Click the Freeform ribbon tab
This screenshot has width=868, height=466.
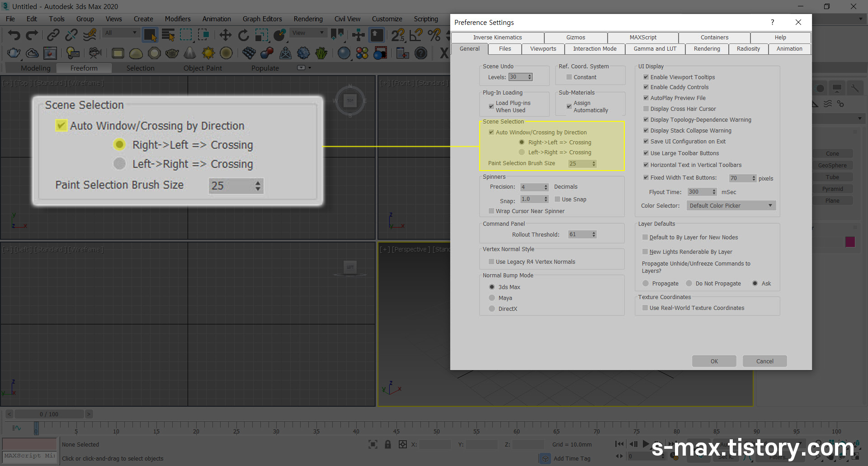[84, 68]
